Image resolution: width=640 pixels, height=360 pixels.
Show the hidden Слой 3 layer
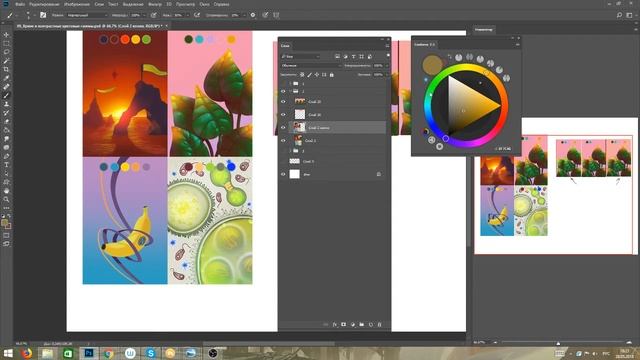tap(283, 161)
